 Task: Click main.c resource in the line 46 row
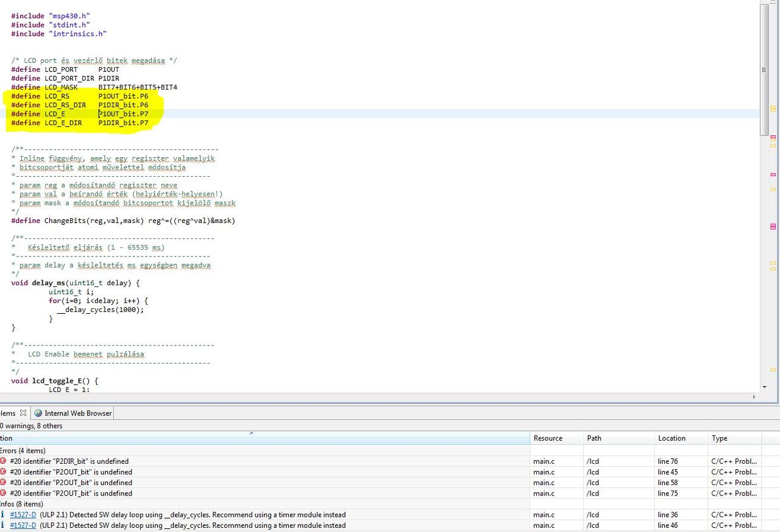[x=544, y=525]
